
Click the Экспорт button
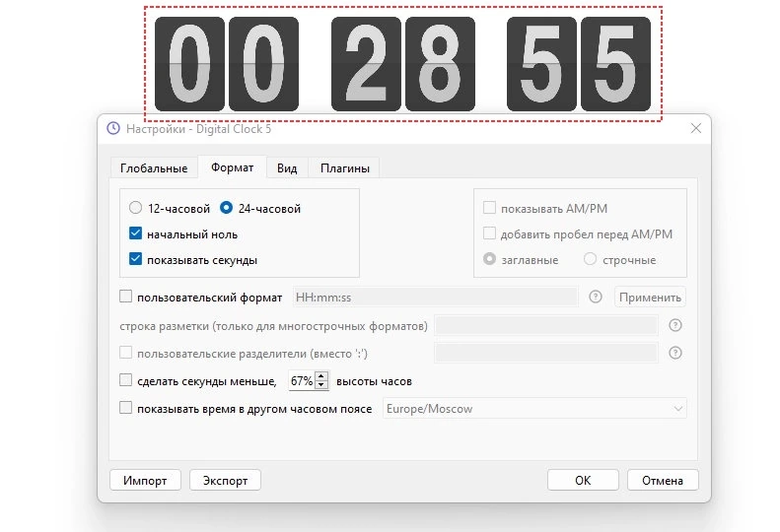tap(226, 481)
